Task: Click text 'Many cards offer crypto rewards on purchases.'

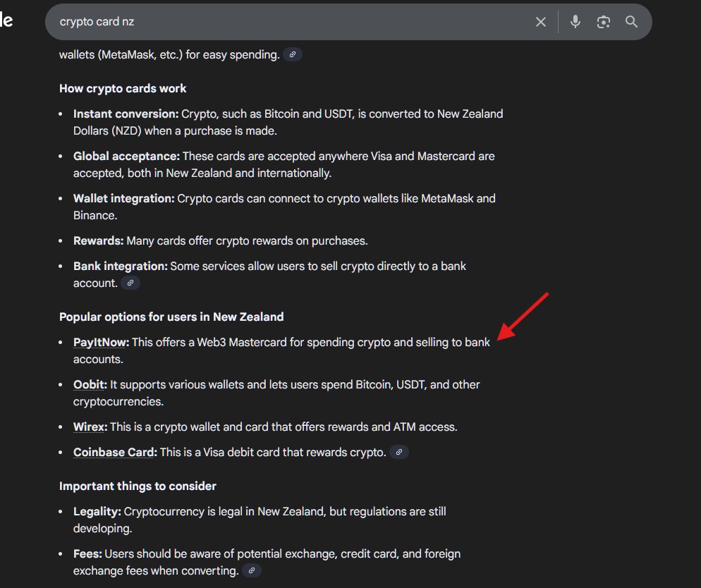Action: coord(248,241)
